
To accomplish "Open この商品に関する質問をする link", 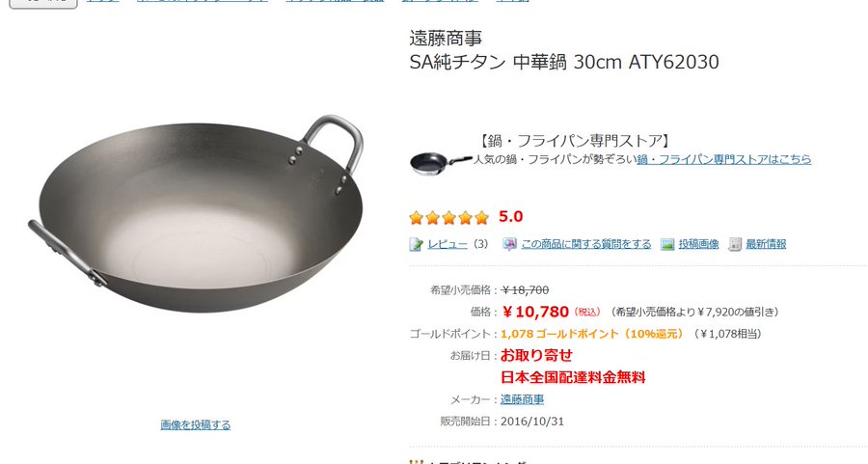I will (x=585, y=244).
